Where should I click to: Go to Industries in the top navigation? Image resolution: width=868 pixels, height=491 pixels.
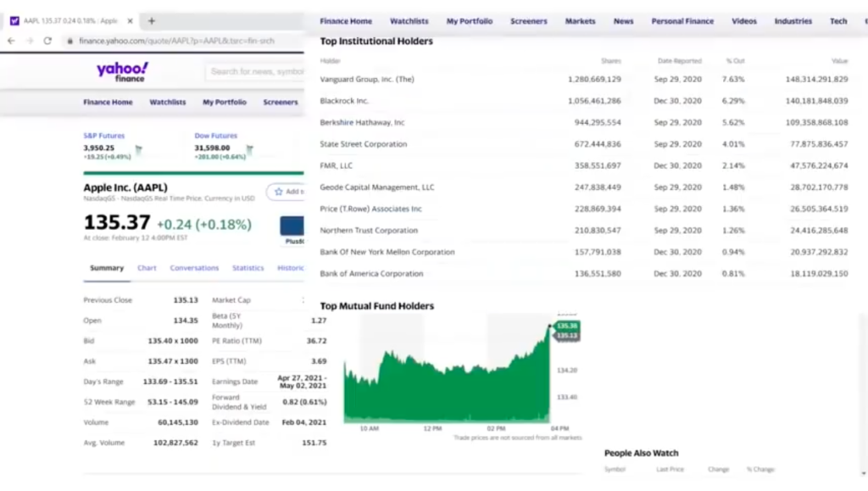(793, 21)
